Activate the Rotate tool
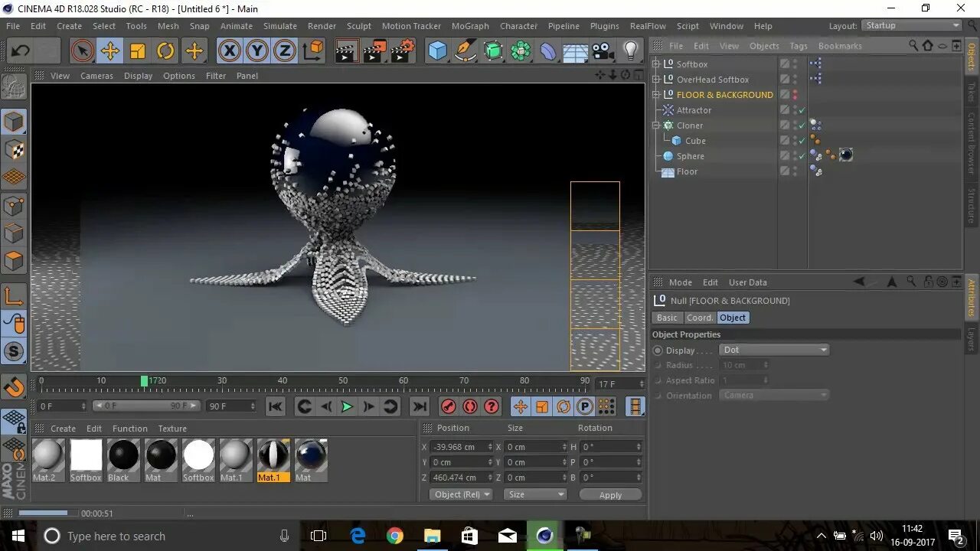The width and height of the screenshot is (980, 551). tap(166, 51)
